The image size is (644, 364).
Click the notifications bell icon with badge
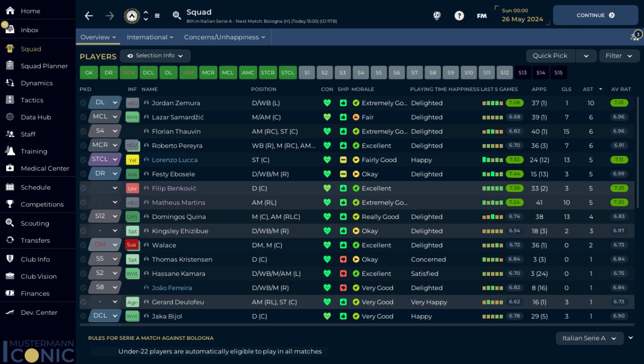pos(636,36)
